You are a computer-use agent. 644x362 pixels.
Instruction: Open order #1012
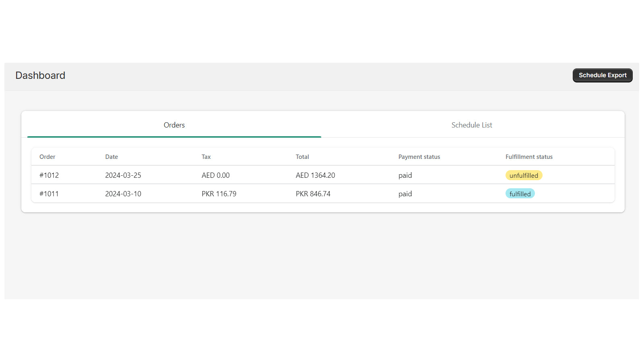click(x=49, y=175)
